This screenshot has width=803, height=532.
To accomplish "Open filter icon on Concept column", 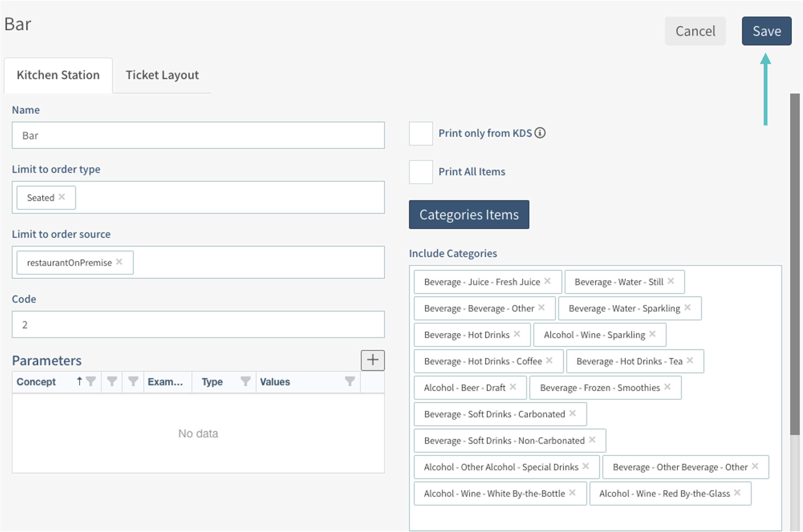I will [91, 381].
